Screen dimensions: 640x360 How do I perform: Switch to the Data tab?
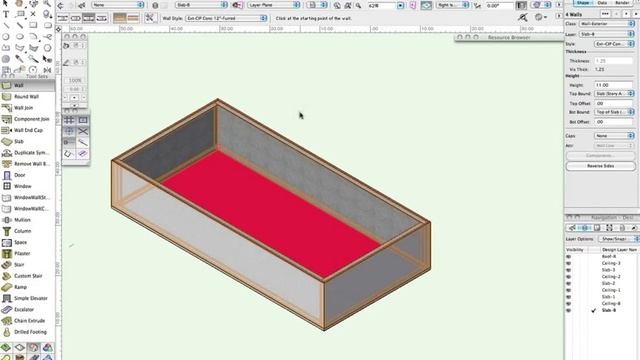pos(602,3)
